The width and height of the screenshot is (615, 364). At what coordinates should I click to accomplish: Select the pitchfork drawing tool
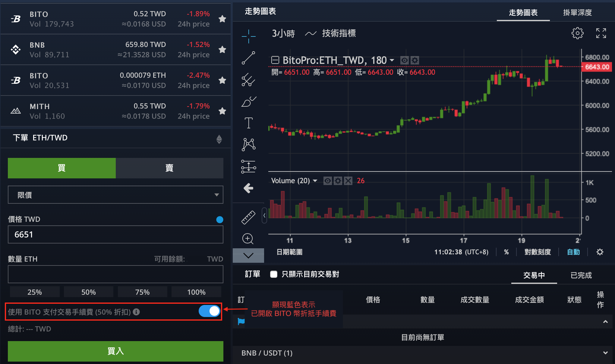pyautogui.click(x=248, y=80)
